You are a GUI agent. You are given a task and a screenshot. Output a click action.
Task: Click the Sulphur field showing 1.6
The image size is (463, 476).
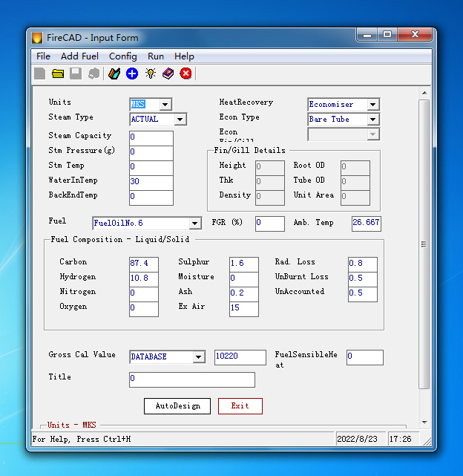click(244, 264)
